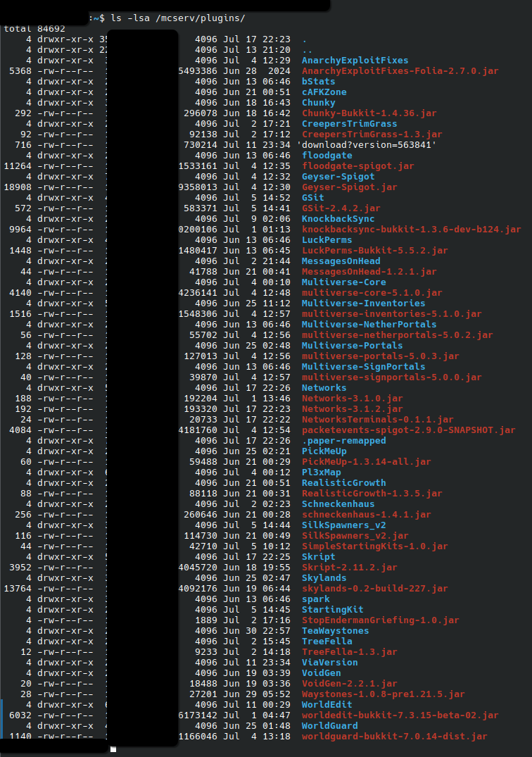Click the Networks directory name
Viewport: 532px width, 757px height.
(324, 388)
